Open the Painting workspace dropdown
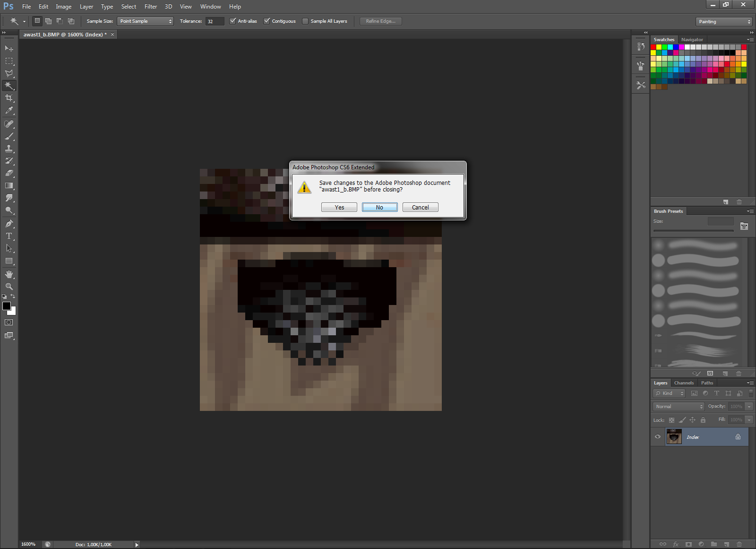This screenshot has height=549, width=756. click(x=724, y=22)
